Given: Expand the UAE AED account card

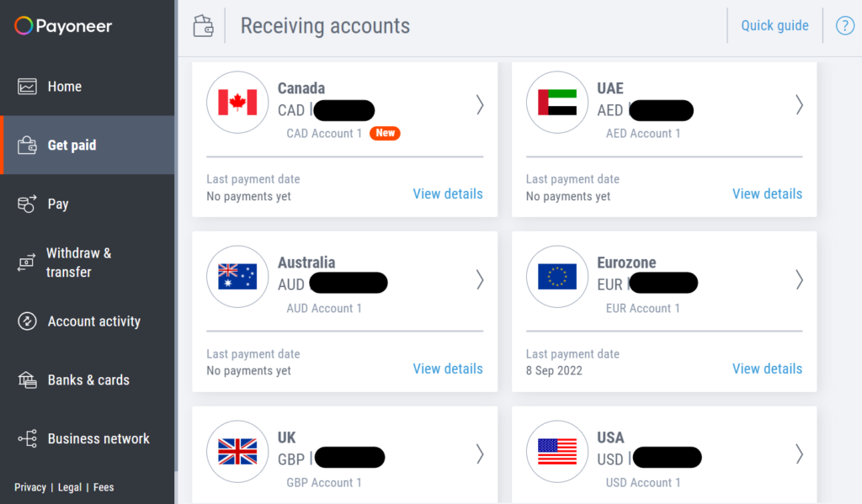Looking at the screenshot, I should 799,105.
